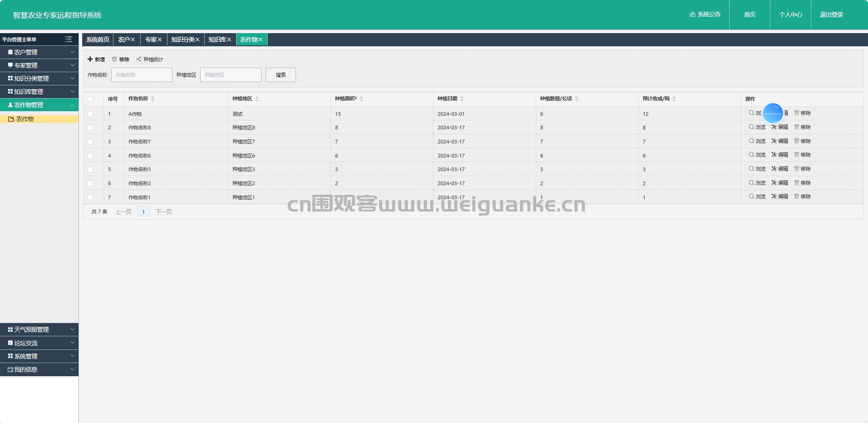Screen dimensions: 868x423
Task: Check the checkbox for row 作物名称1
Action: [x=90, y=197]
